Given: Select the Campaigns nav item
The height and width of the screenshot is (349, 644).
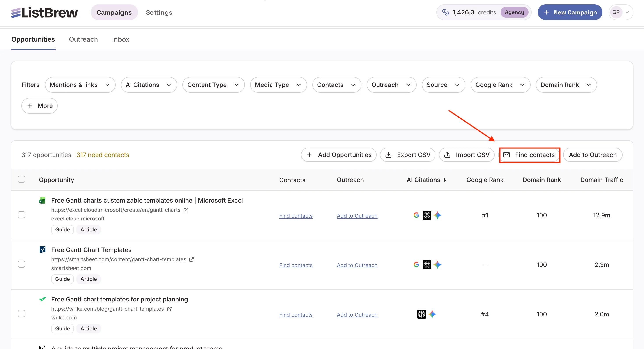Looking at the screenshot, I should pos(114,12).
